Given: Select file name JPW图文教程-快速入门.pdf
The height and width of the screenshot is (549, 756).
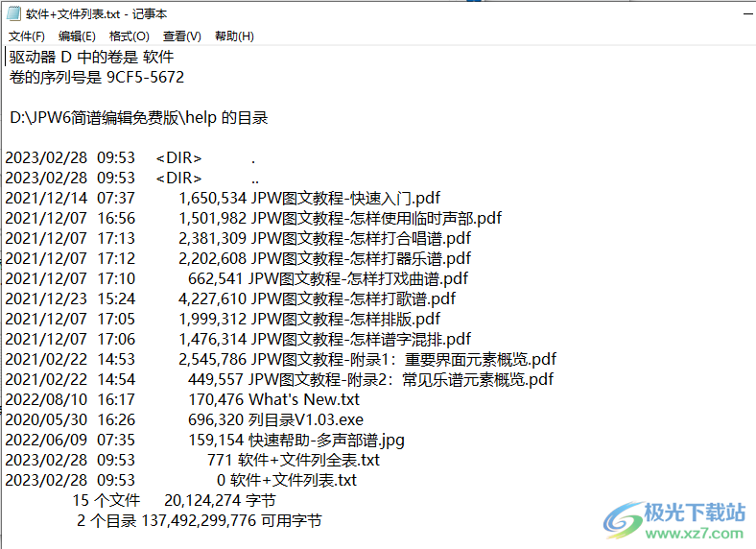Looking at the screenshot, I should coord(345,199).
